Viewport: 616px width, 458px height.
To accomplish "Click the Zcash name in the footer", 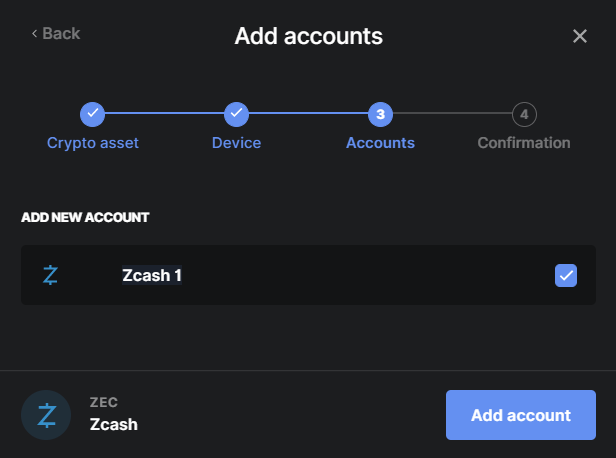I will (x=112, y=424).
